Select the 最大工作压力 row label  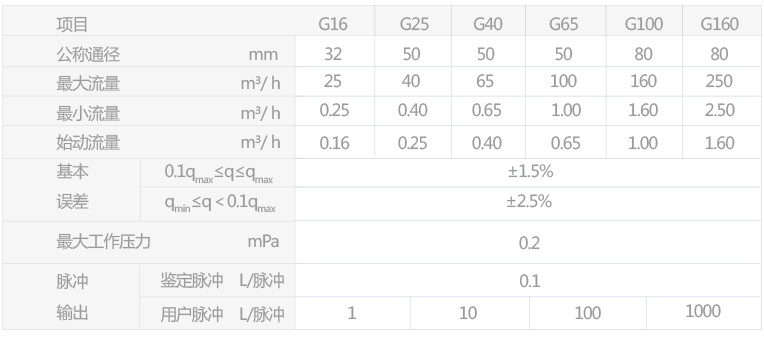click(103, 241)
